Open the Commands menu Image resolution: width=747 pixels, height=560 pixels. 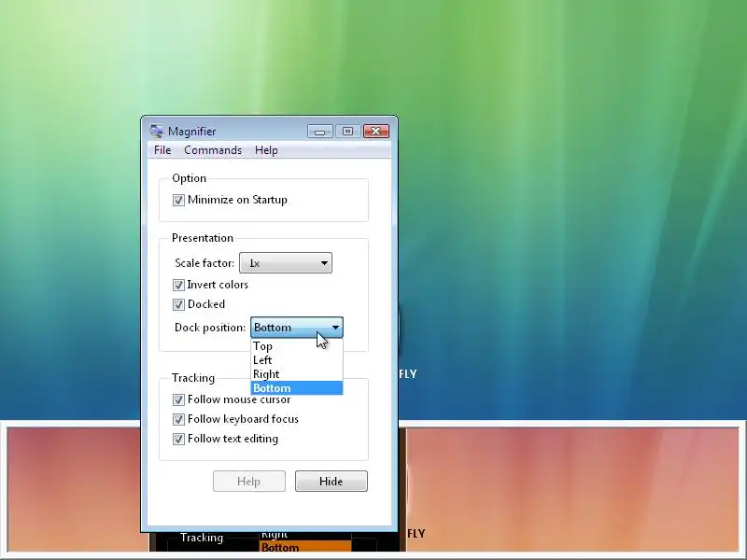point(213,150)
